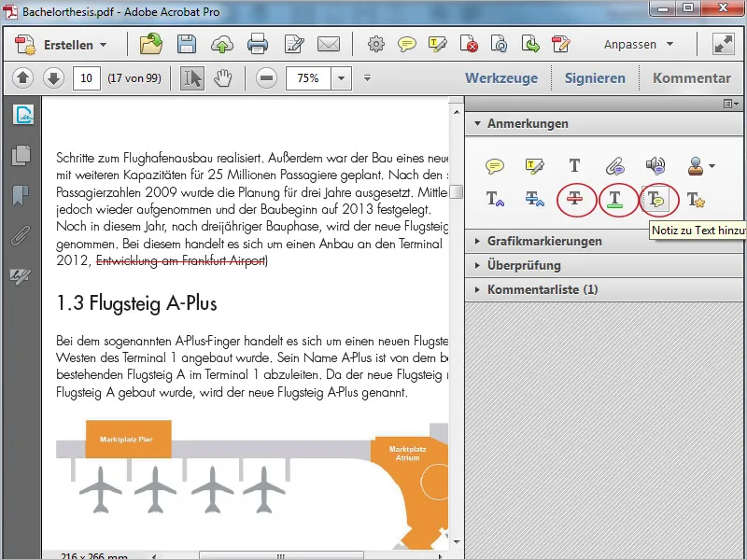Open the zoom level dropdown arrow
The height and width of the screenshot is (560, 747).
click(341, 78)
